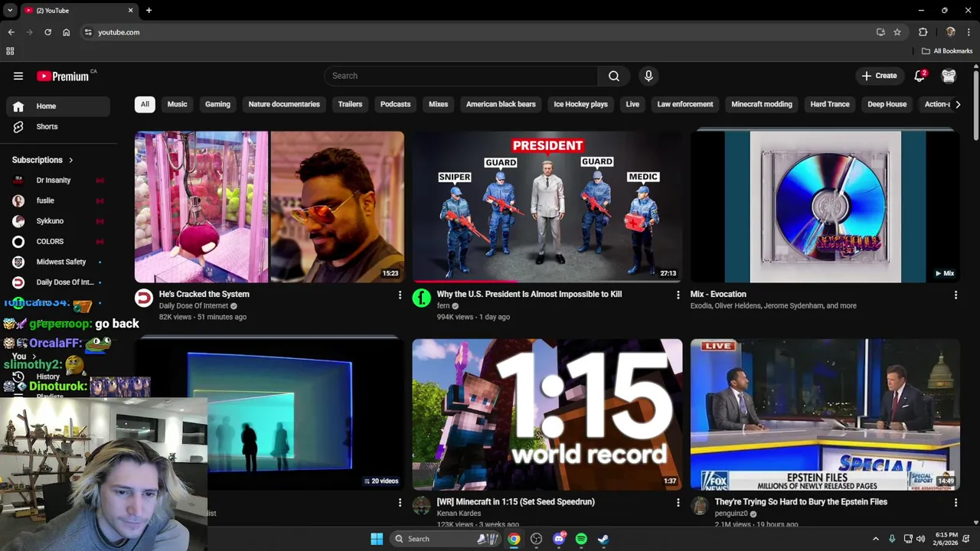
Task: Select the Podcasts filter chip
Action: coord(395,104)
